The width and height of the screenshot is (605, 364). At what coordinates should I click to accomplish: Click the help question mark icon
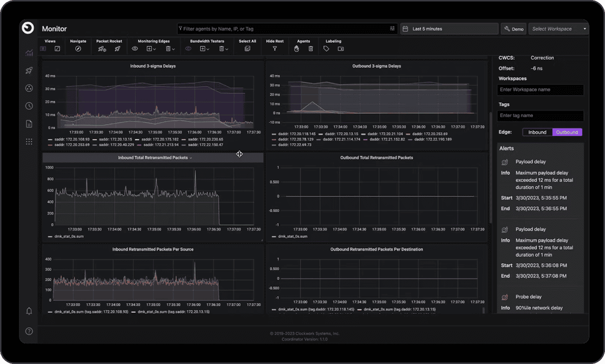click(29, 331)
